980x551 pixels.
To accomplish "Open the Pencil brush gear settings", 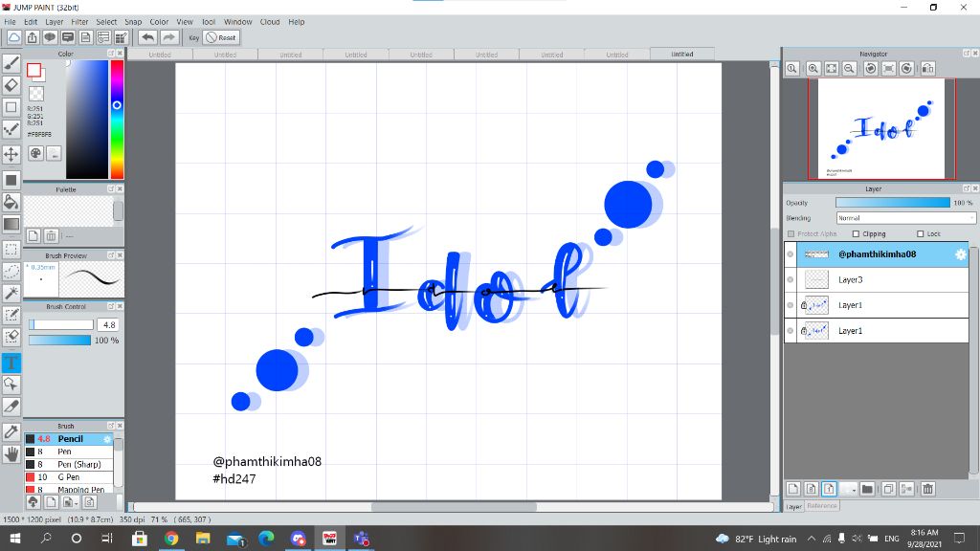I will [107, 439].
